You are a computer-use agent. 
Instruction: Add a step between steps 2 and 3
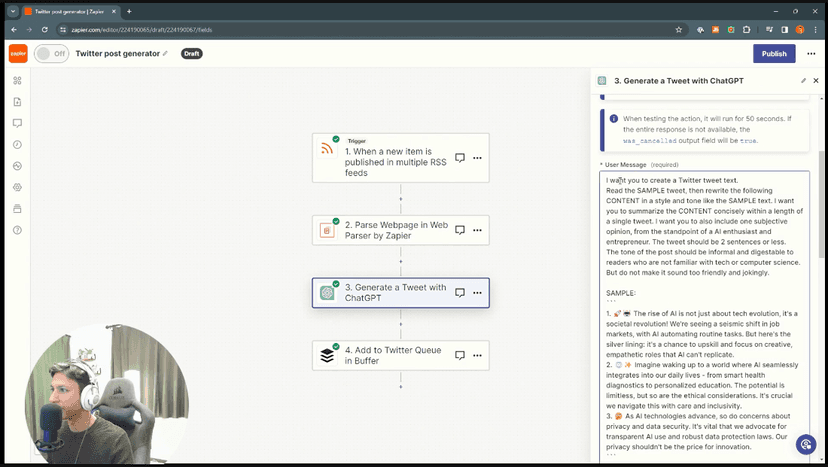400,261
